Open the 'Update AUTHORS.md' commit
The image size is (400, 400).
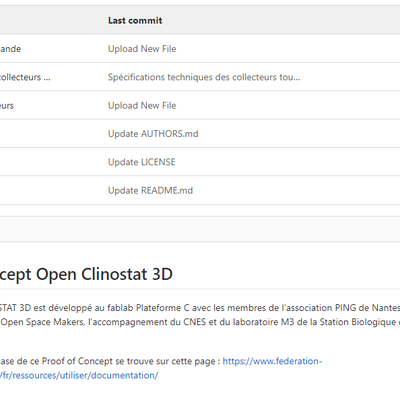153,134
